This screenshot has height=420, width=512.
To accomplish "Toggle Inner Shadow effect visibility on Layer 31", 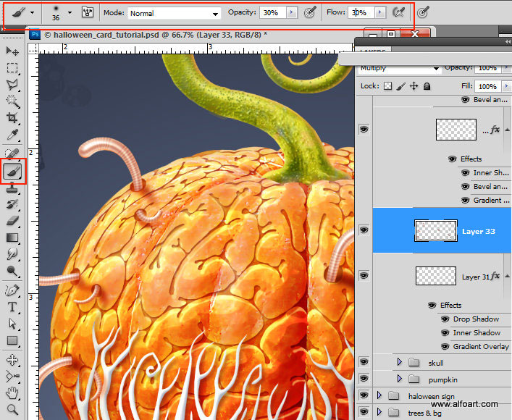I will pyautogui.click(x=445, y=332).
